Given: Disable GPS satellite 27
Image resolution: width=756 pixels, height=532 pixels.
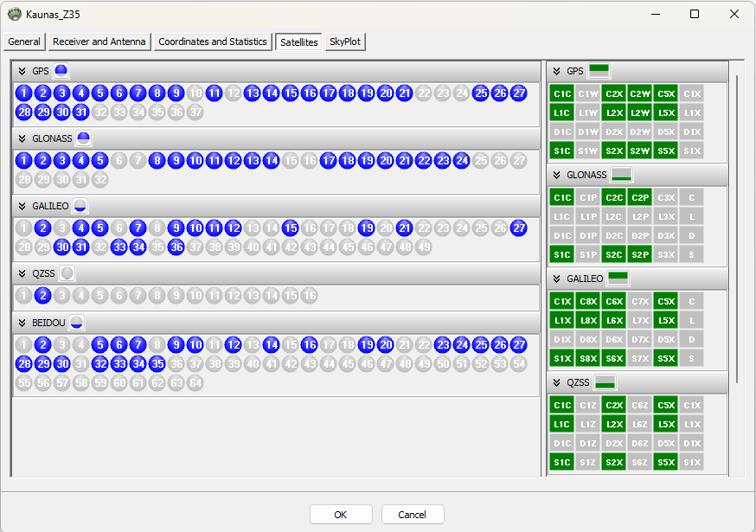Looking at the screenshot, I should pos(519,93).
